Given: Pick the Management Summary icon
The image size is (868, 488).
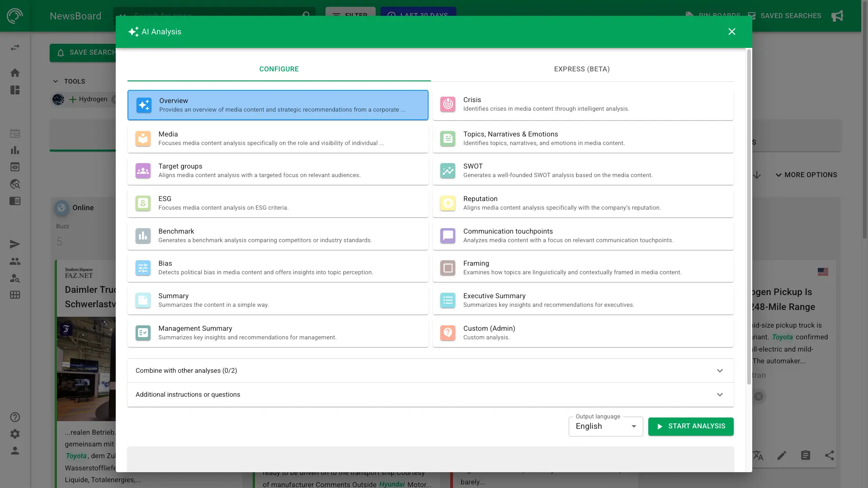Looking at the screenshot, I should pos(143,333).
